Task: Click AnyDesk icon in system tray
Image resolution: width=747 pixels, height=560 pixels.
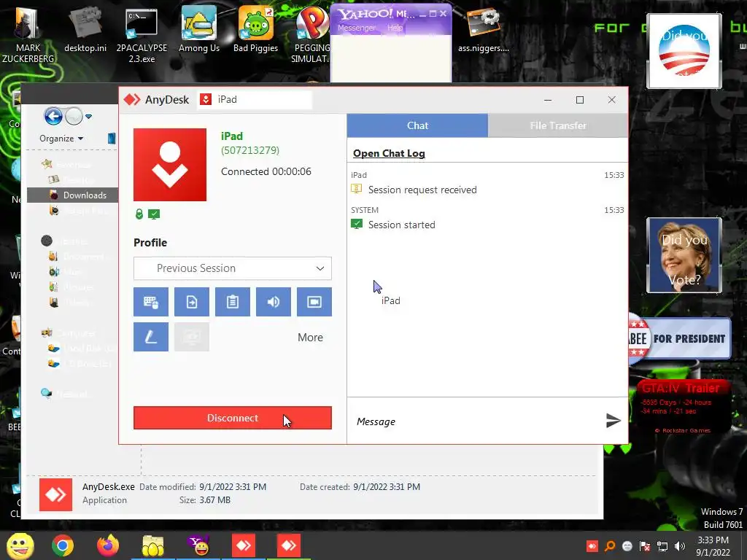Action: pyautogui.click(x=592, y=546)
